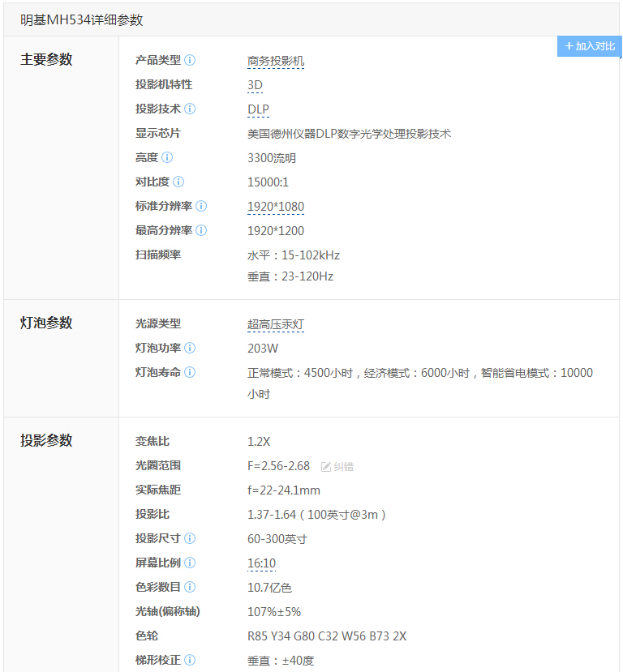The width and height of the screenshot is (623, 672).
Task: Click info icon next to 产品类型
Action: click(x=190, y=60)
